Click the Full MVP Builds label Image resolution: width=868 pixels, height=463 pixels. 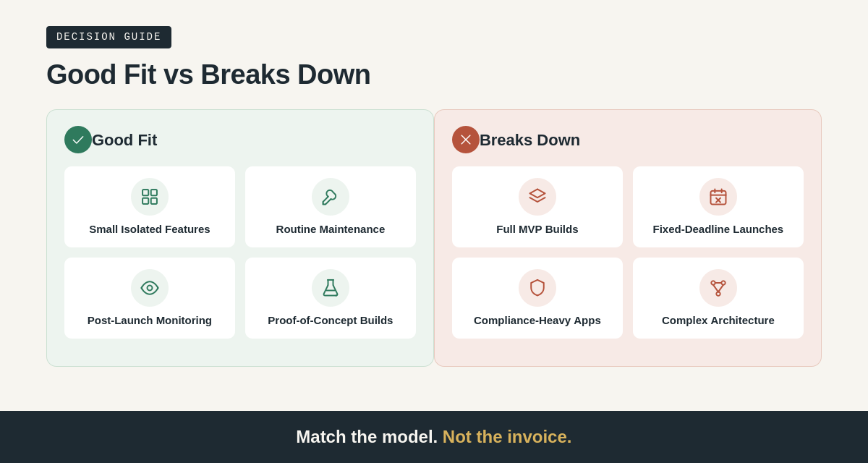[537, 229]
